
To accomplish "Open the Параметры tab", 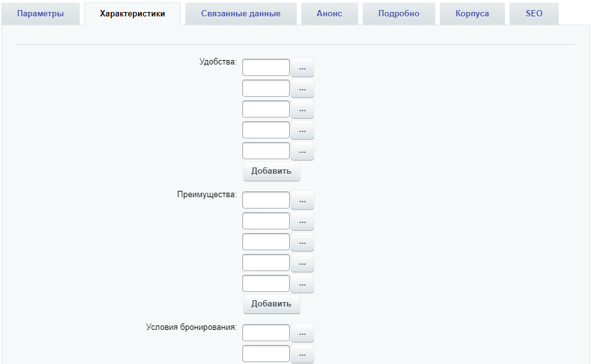I will (x=40, y=14).
